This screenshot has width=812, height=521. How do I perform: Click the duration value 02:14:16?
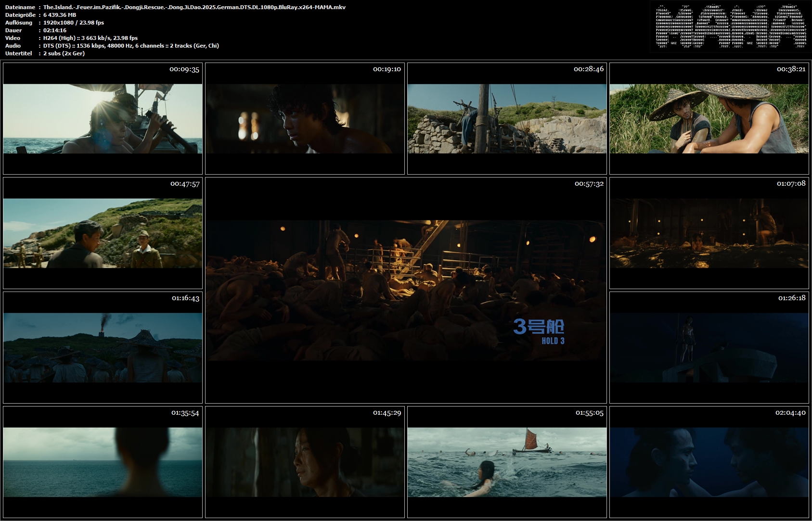click(x=55, y=30)
